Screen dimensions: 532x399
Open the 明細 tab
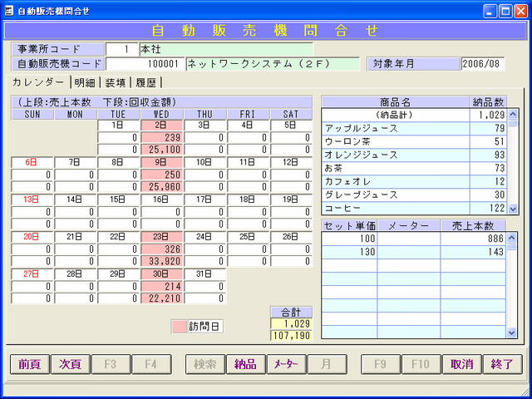[85, 83]
